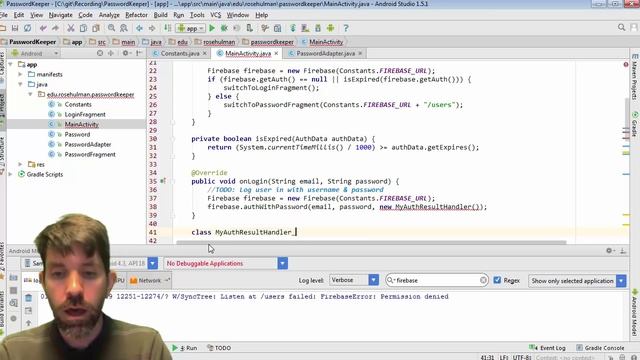This screenshot has height=360, width=640.
Task: Click the project panel settings gear
Action: pyautogui.click(x=126, y=53)
